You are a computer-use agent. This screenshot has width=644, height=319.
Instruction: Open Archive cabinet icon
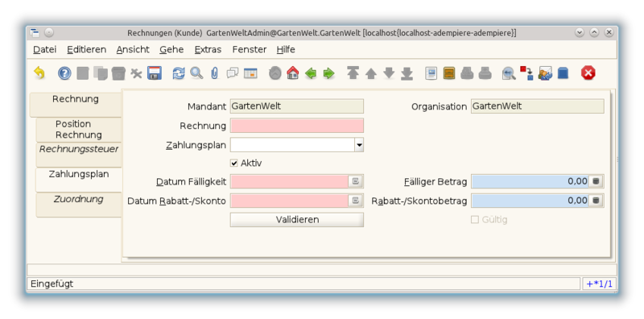click(449, 73)
